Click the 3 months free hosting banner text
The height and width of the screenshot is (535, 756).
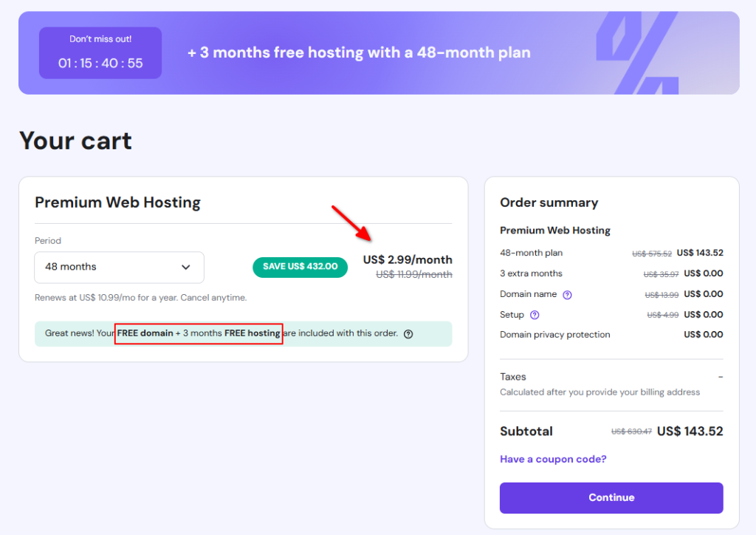[x=358, y=52]
